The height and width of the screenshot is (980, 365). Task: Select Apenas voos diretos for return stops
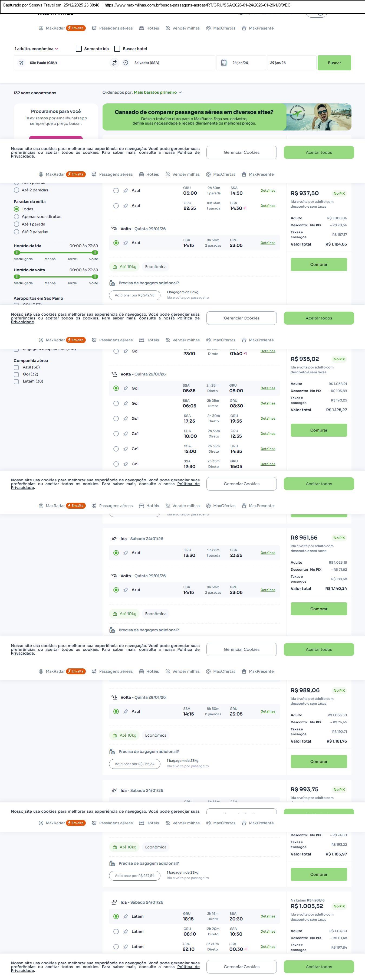pos(16,217)
